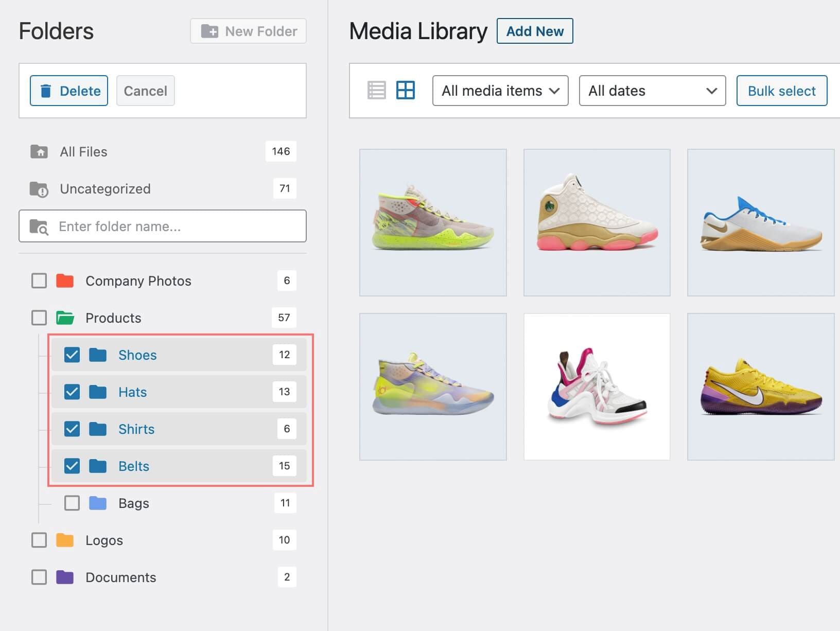The width and height of the screenshot is (840, 631).
Task: Select the Logos folder
Action: pos(104,540)
